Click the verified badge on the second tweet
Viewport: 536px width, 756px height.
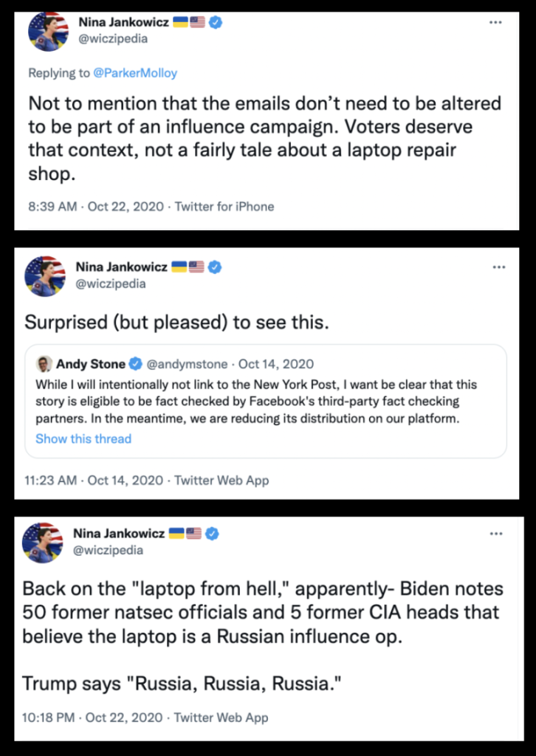214,267
